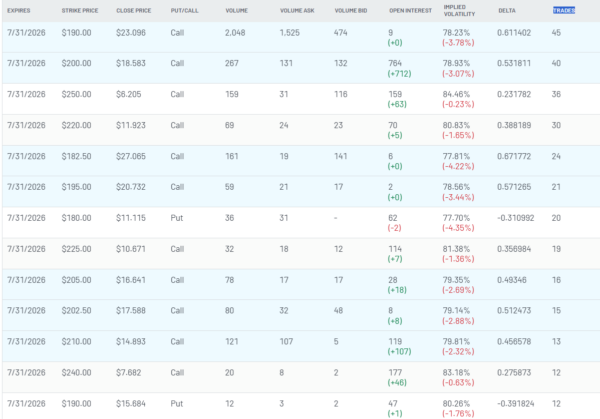
Task: Click the $225.00 Call row
Action: (x=301, y=254)
